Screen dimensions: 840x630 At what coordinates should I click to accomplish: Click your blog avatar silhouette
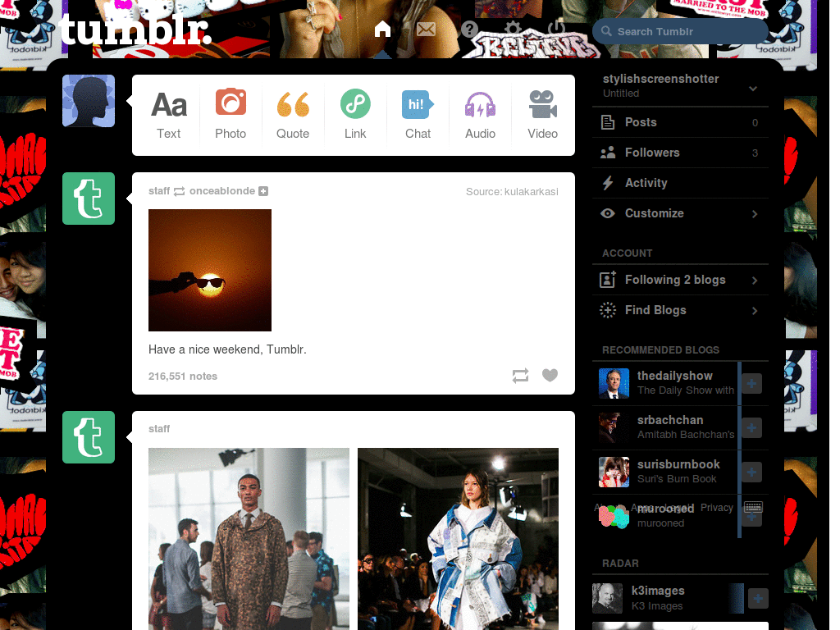89,101
